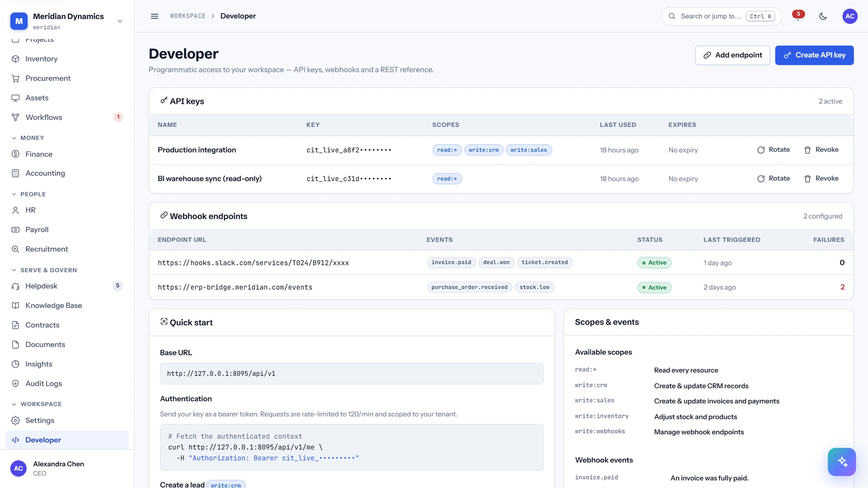
Task: Click the Inventory box icon in sidebar
Action: click(15, 59)
